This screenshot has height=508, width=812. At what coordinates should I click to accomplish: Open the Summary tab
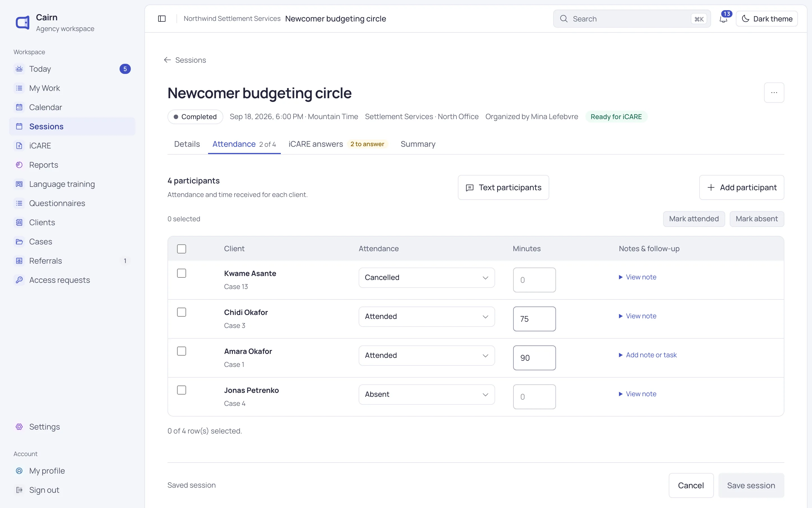point(418,144)
